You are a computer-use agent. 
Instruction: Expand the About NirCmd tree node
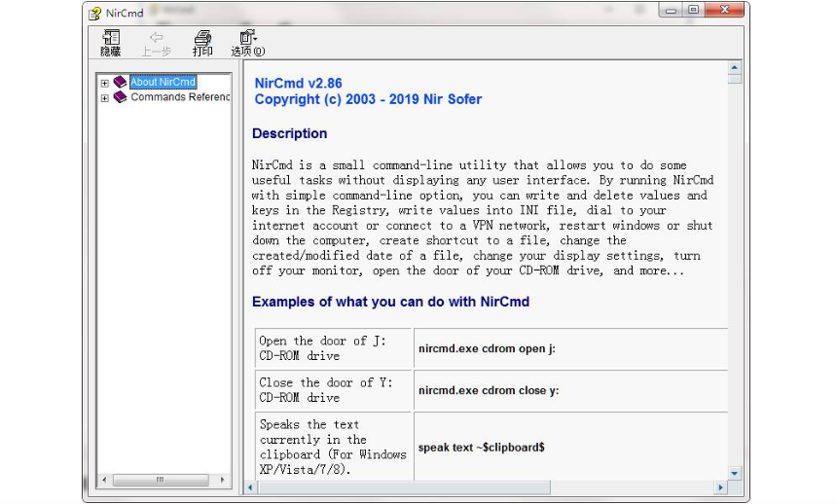tap(105, 83)
